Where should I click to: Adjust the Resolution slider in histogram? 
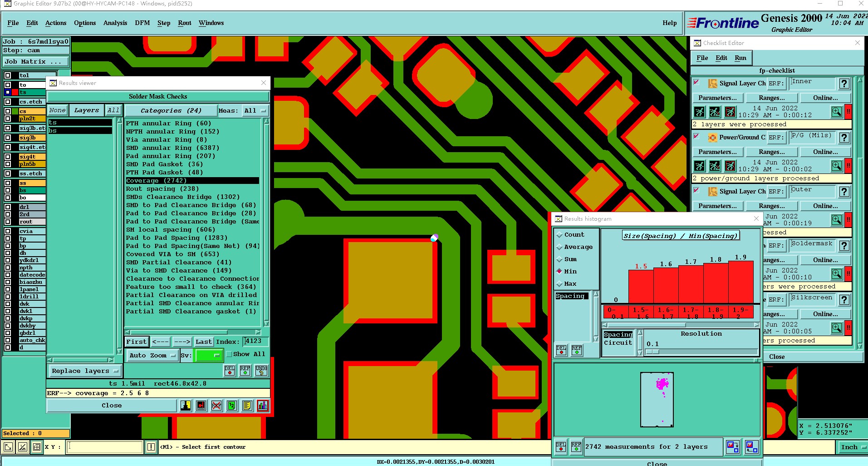coord(652,352)
